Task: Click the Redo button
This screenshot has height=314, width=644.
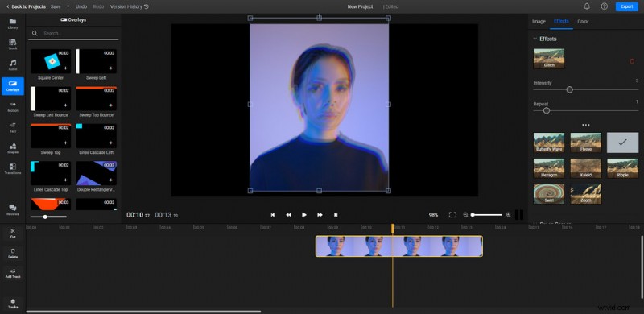Action: pyautogui.click(x=98, y=6)
